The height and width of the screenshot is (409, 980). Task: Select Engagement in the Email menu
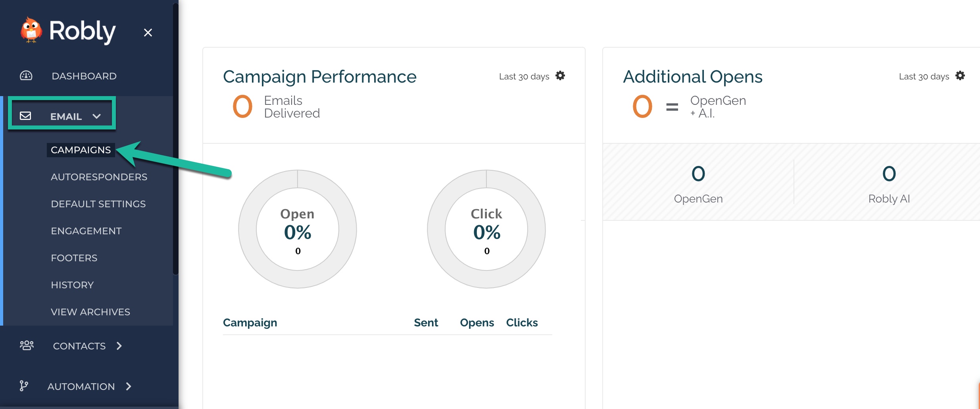(86, 231)
